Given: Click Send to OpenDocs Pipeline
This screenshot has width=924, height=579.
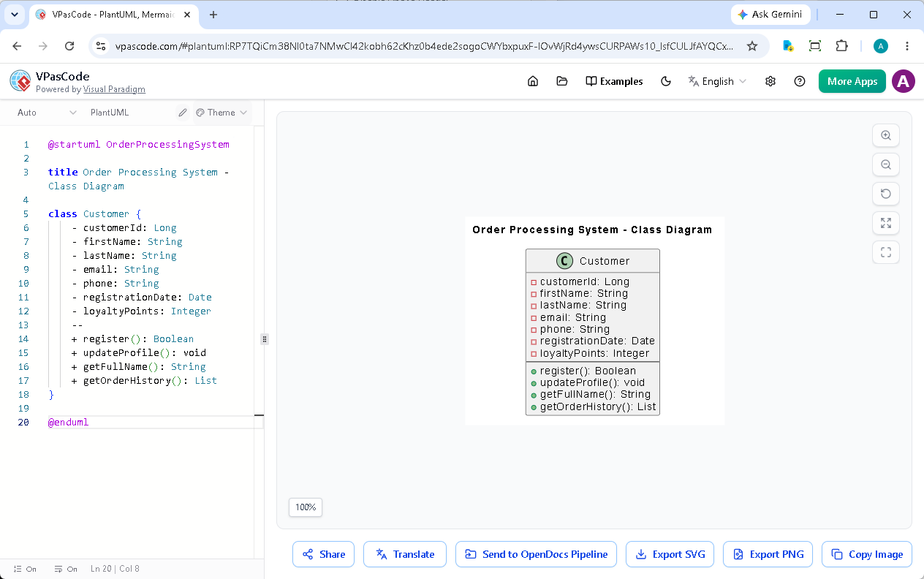Looking at the screenshot, I should 536,554.
